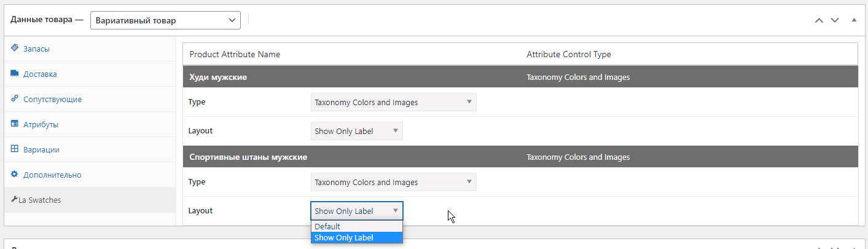868x249 pixels.
Task: Move product data panel down
Action: (834, 20)
